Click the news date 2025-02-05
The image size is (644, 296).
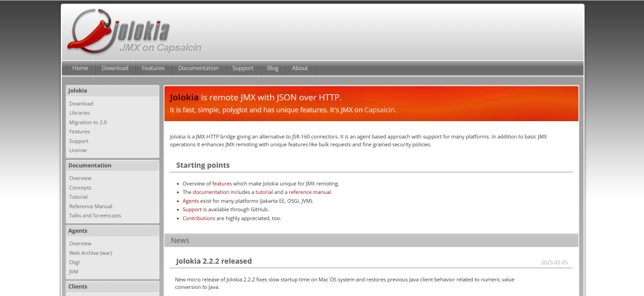[x=554, y=263]
